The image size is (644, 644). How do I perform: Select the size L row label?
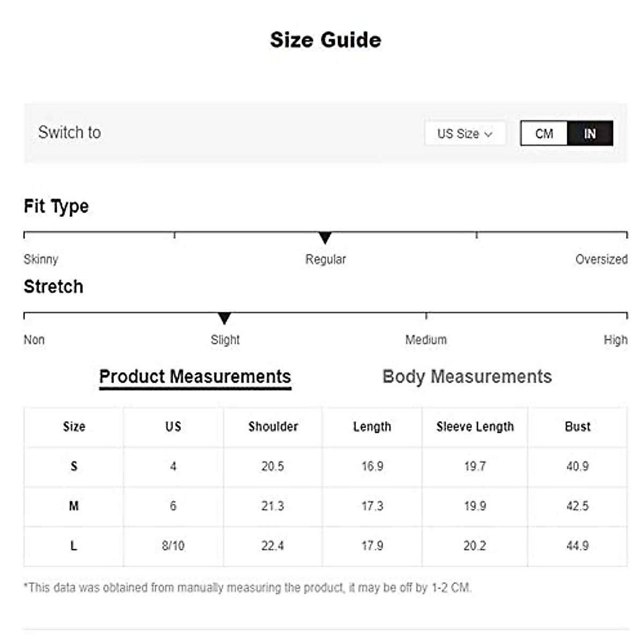click(74, 546)
